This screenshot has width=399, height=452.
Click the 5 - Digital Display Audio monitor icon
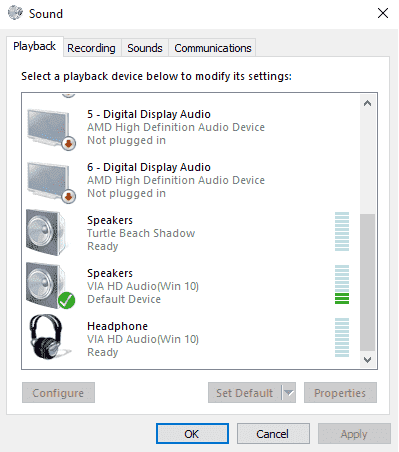click(51, 129)
